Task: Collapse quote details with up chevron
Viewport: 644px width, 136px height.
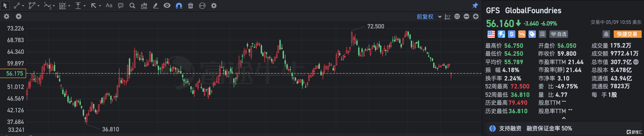Action: coord(563,118)
